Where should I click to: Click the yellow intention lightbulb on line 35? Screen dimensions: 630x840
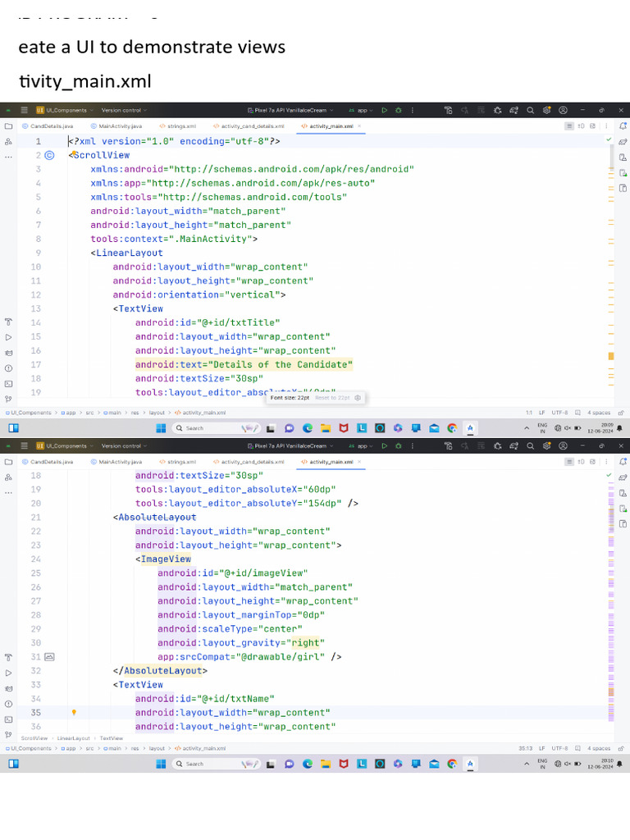(74, 713)
